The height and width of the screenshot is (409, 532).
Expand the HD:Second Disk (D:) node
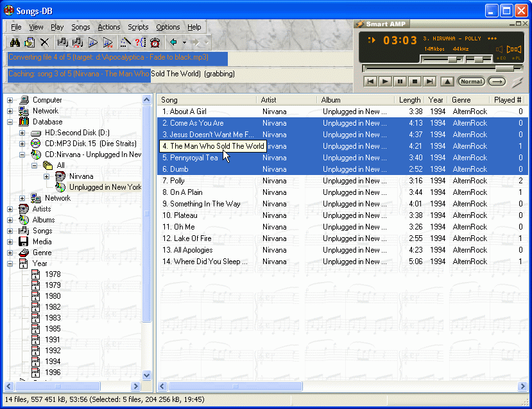coord(22,133)
